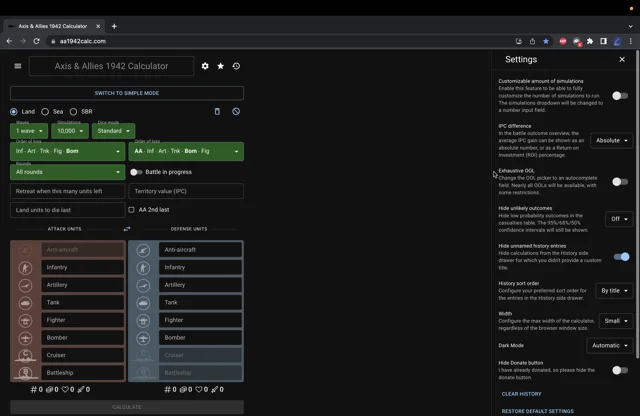Click the attack Bomber unit icon
640x416 pixels.
[x=25, y=338]
